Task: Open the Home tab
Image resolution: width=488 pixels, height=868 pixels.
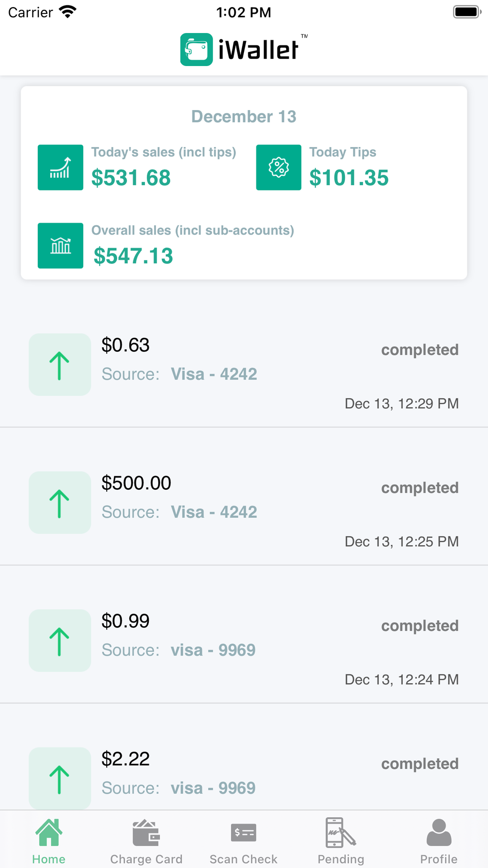Action: (x=49, y=841)
